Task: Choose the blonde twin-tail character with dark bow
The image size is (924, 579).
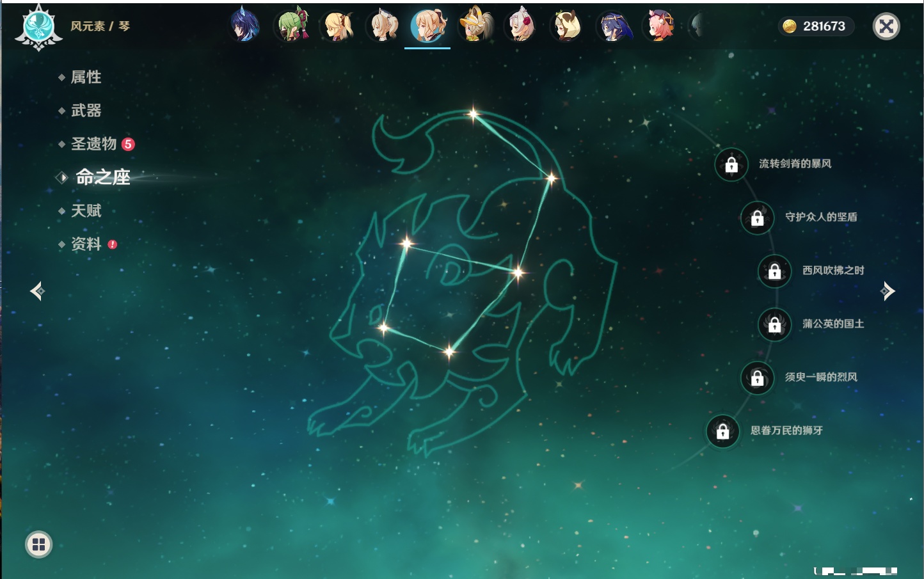Action: point(337,26)
